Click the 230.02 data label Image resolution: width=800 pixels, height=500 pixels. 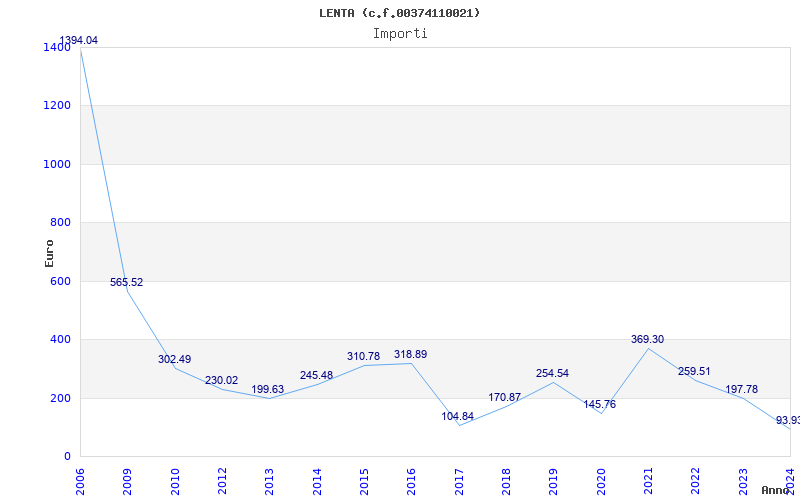pos(221,381)
